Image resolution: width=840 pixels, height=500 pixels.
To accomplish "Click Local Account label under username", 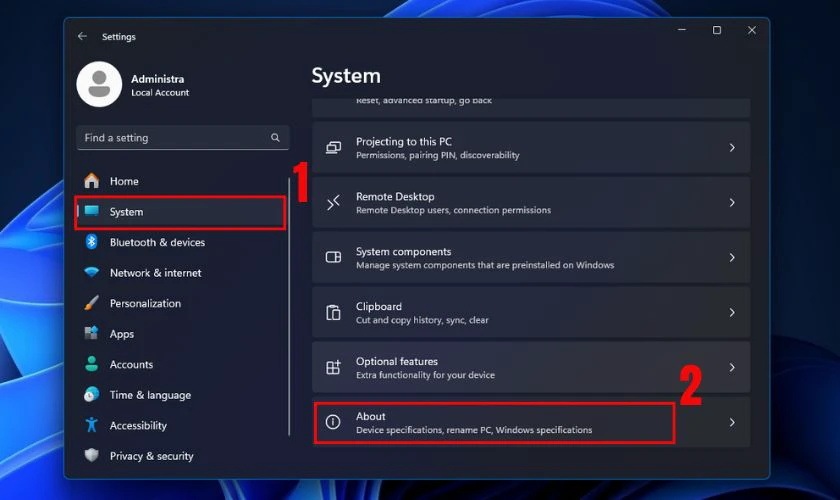I will (160, 93).
